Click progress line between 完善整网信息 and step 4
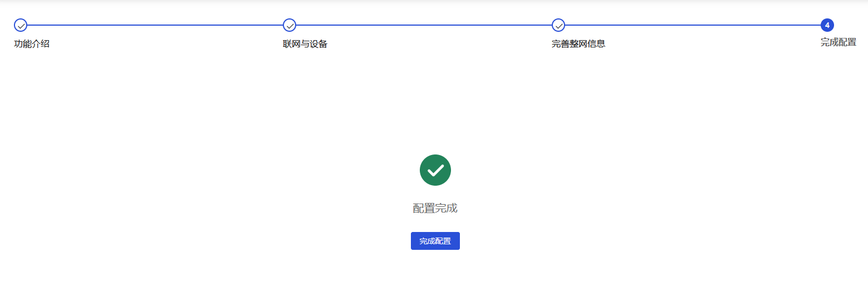Screen dimensions: 868x295 point(693,25)
